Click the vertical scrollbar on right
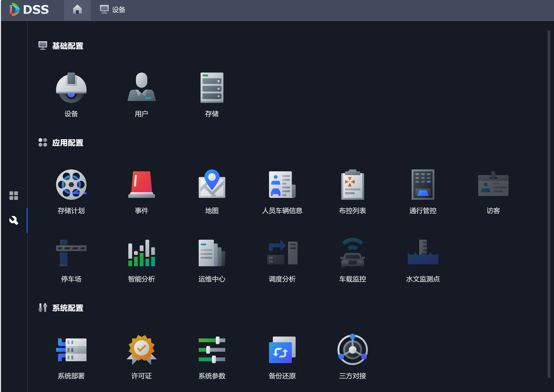 pos(549,204)
